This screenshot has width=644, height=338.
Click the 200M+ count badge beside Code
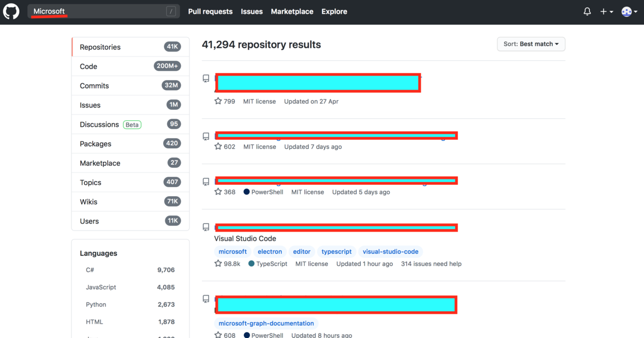click(x=167, y=66)
